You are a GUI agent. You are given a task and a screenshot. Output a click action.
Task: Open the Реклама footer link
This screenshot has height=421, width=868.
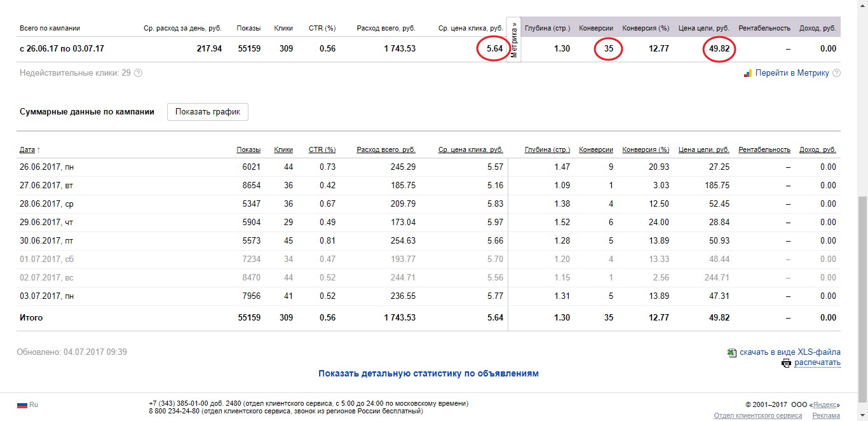[x=826, y=415]
